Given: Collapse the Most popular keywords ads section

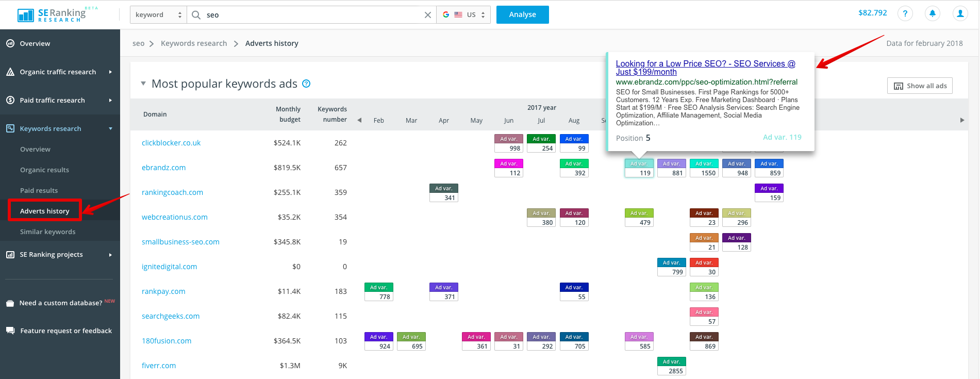Looking at the screenshot, I should [143, 84].
